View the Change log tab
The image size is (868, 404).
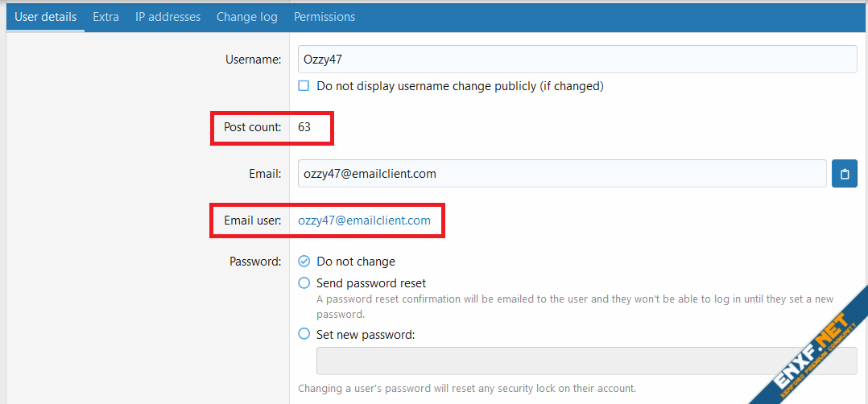click(246, 17)
